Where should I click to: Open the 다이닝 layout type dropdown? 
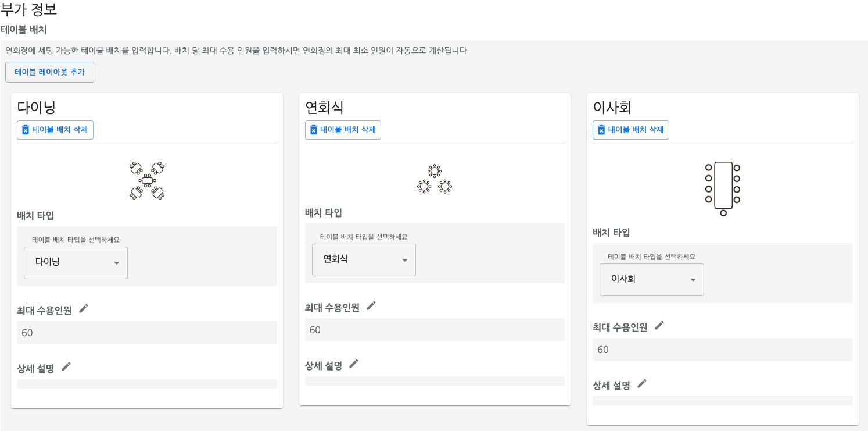point(76,263)
